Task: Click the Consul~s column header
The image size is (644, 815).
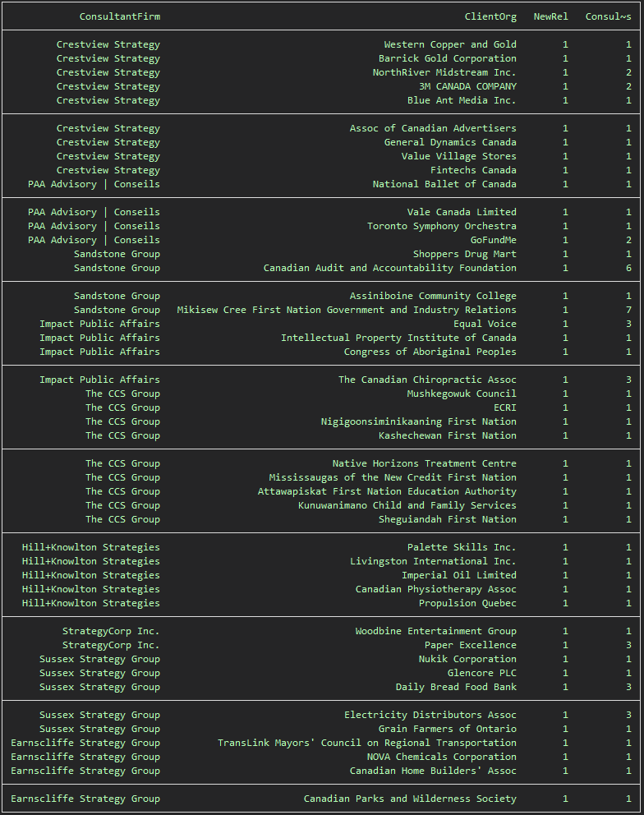Action: pos(609,16)
